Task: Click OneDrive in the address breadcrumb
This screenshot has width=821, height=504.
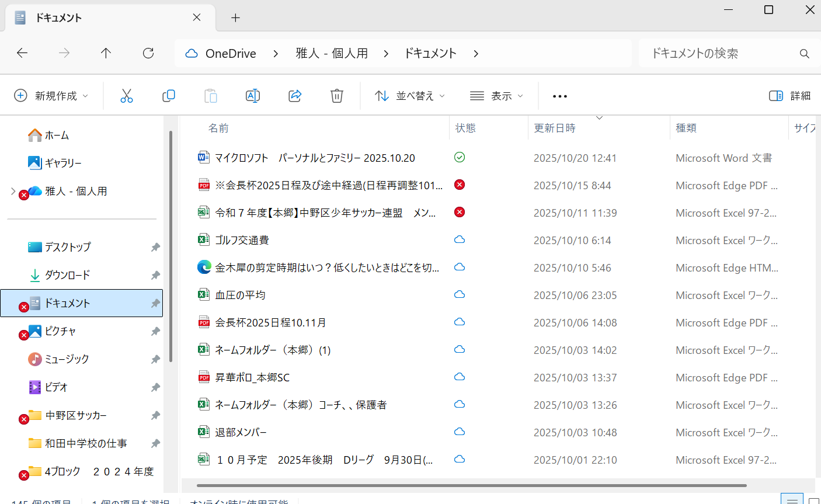Action: [x=231, y=54]
